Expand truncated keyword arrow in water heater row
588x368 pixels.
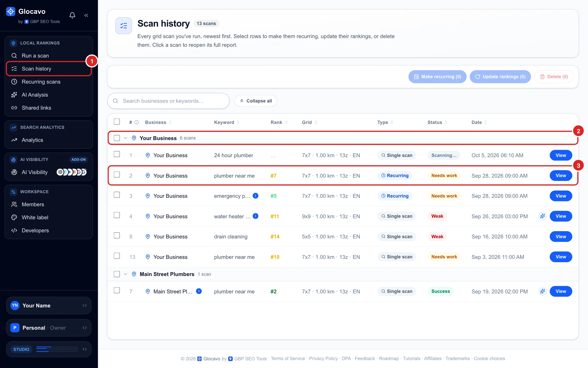click(255, 216)
